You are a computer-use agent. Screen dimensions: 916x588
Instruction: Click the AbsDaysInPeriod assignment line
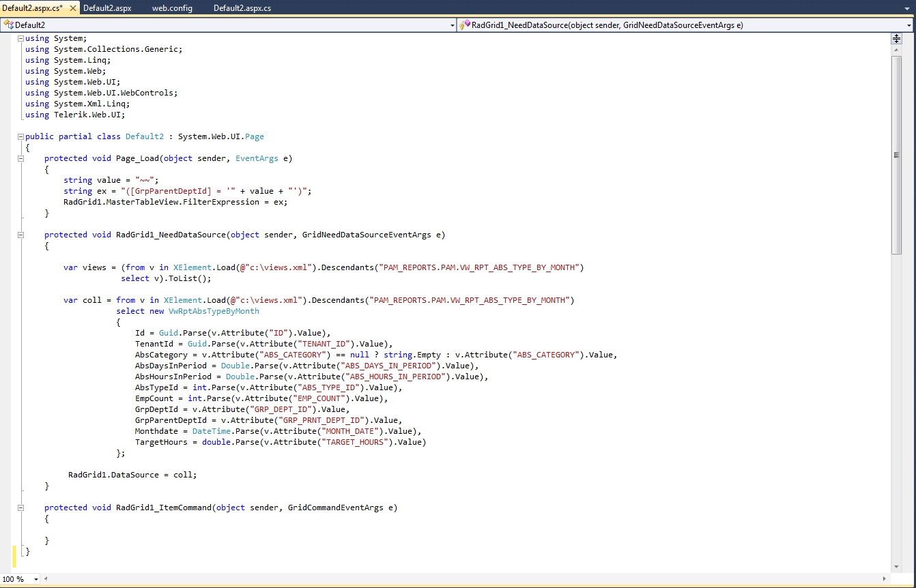307,366
